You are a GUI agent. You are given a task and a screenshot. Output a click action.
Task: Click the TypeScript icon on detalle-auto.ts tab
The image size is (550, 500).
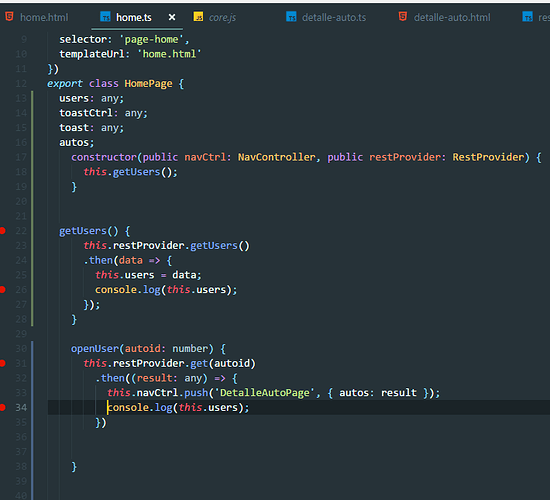(291, 16)
